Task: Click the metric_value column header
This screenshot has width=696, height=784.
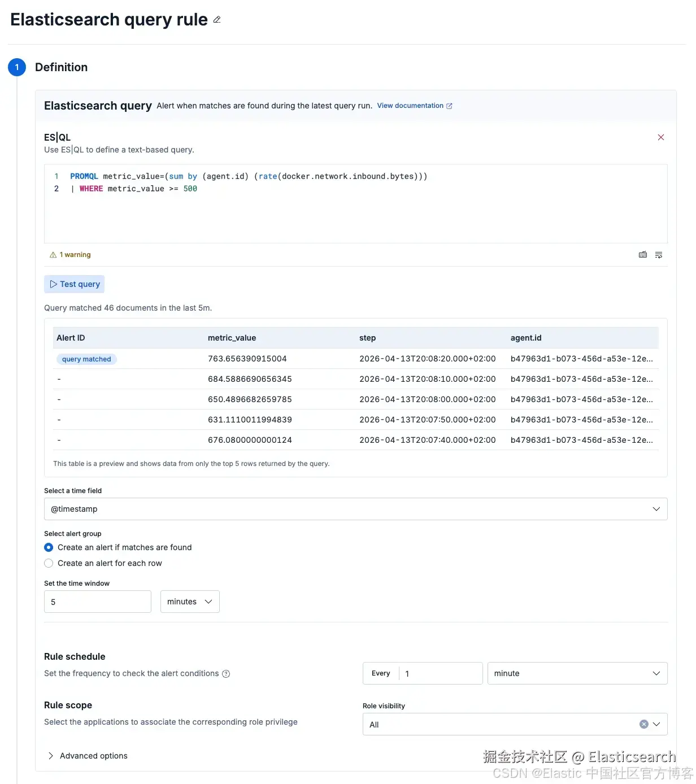Action: tap(232, 338)
